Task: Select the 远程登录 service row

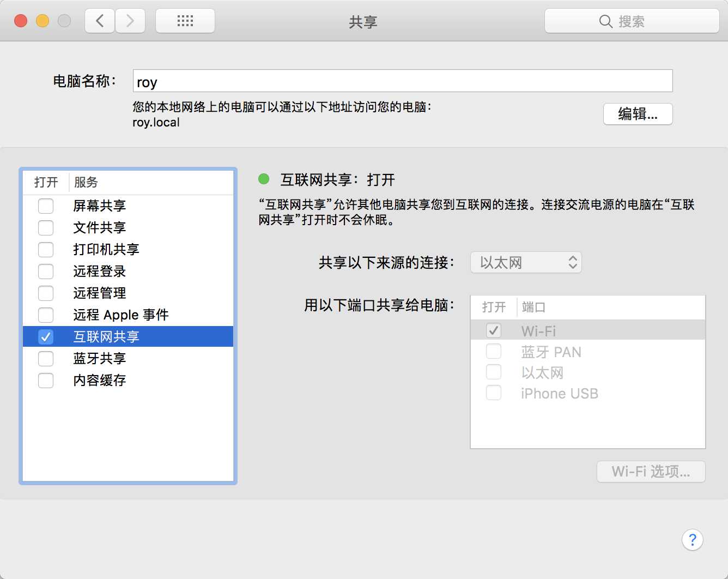Action: [128, 272]
